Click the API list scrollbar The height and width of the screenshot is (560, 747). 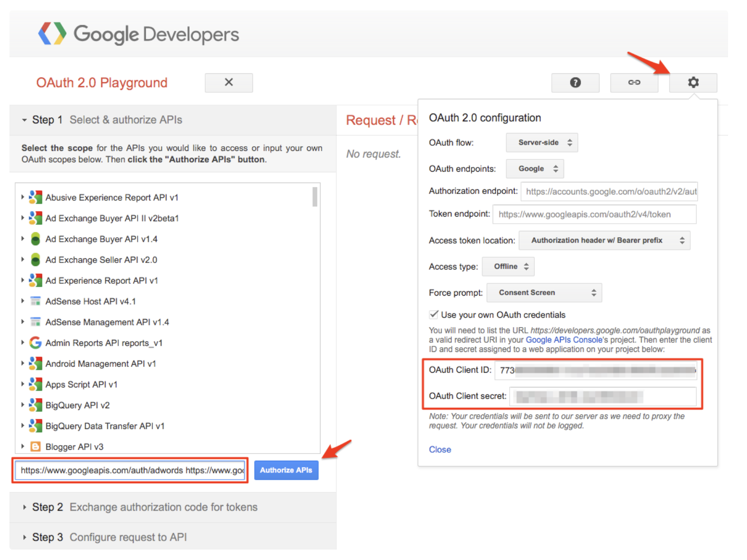[x=315, y=197]
